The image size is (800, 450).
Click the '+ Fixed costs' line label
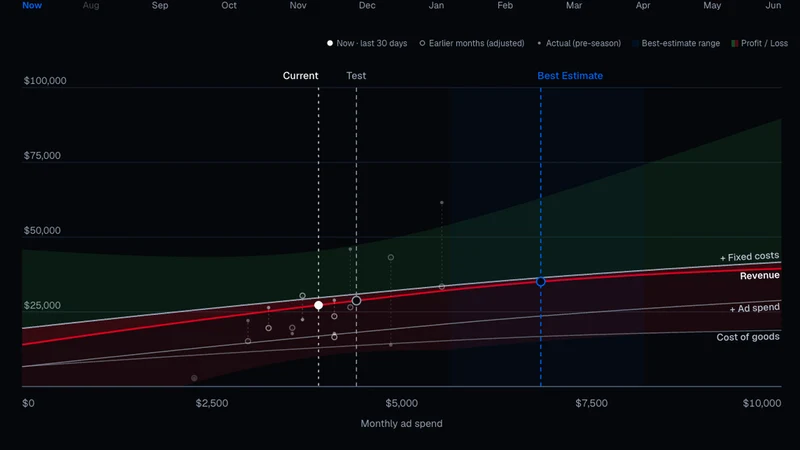click(749, 257)
